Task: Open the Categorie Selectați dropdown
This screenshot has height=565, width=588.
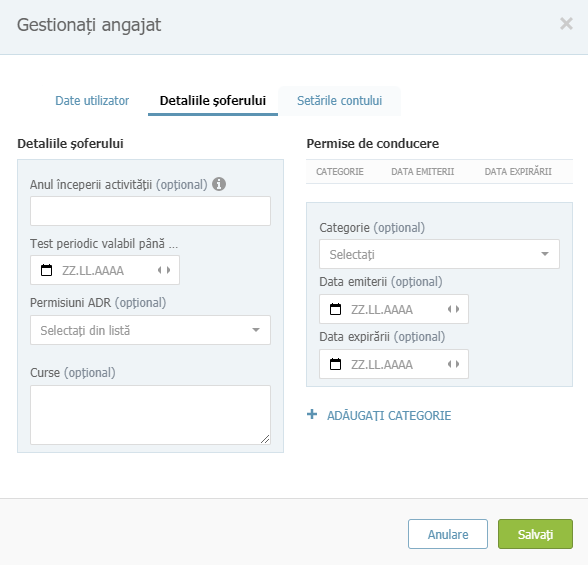Action: tap(439, 254)
